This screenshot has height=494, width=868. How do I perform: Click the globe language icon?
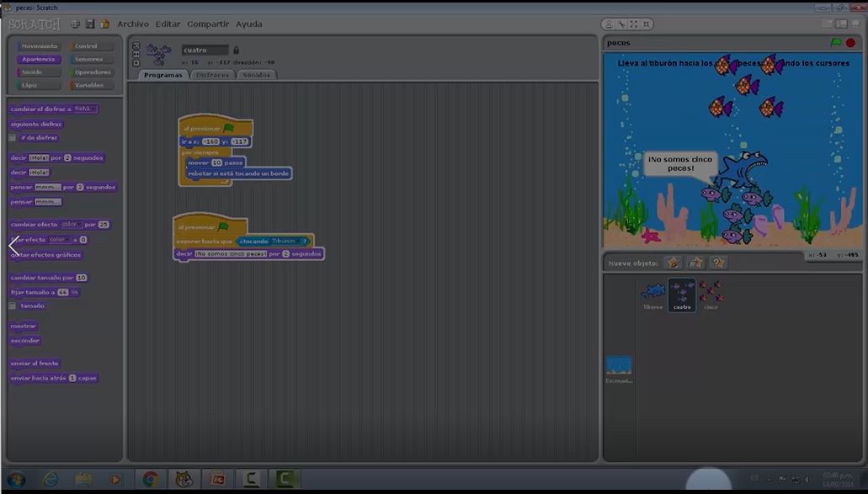point(75,24)
